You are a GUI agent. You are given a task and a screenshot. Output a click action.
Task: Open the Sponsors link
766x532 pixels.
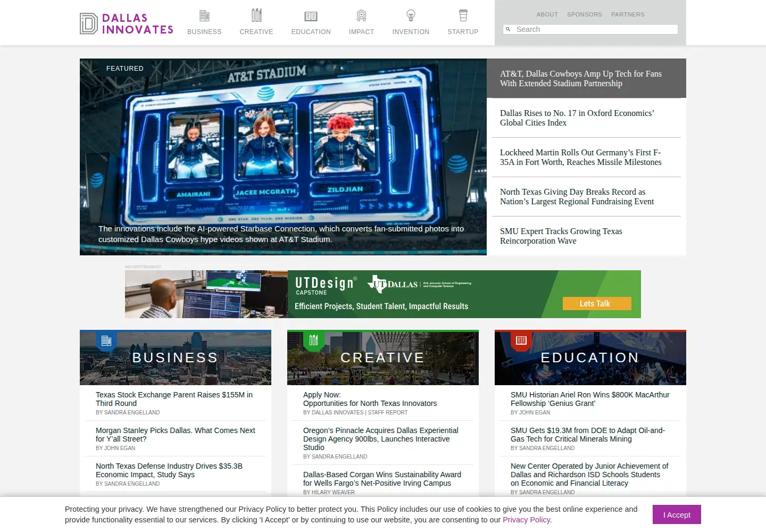click(585, 14)
